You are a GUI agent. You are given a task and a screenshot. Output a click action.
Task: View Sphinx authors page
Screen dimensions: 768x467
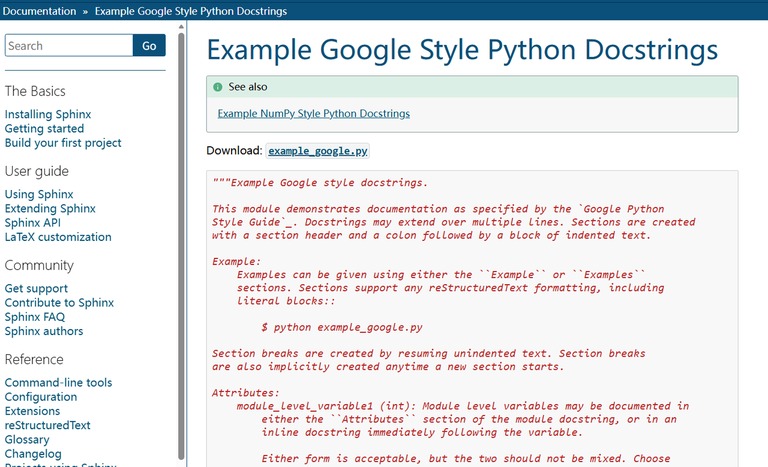[44, 331]
